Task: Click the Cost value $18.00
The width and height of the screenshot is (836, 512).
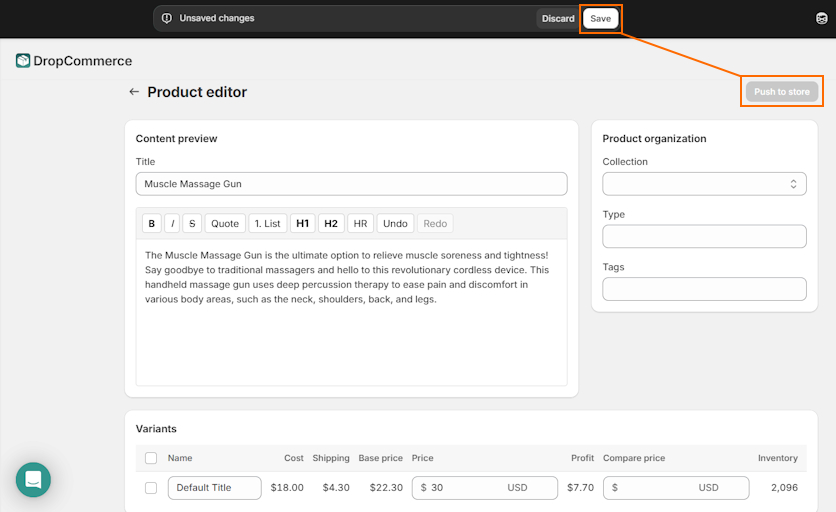Action: pyautogui.click(x=287, y=487)
